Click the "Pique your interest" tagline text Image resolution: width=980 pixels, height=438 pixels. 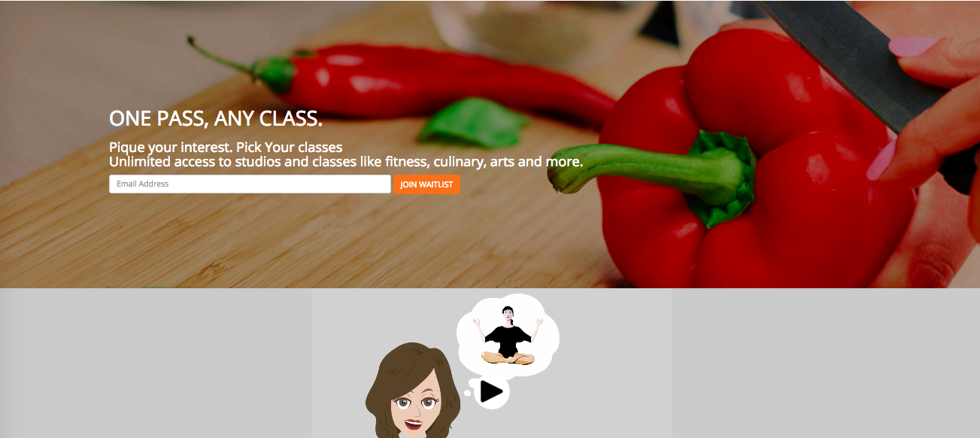tap(226, 147)
